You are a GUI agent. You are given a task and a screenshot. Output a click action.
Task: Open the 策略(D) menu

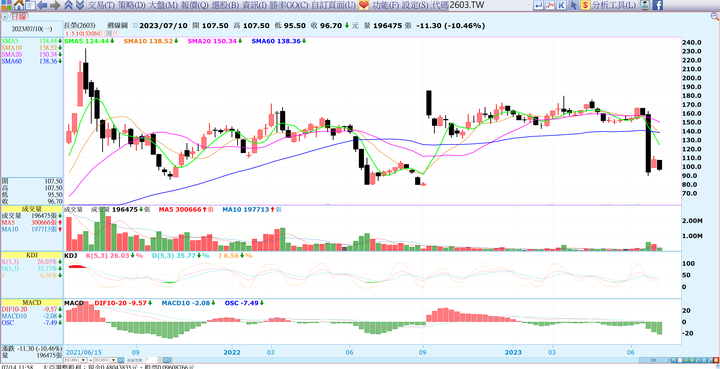[132, 6]
